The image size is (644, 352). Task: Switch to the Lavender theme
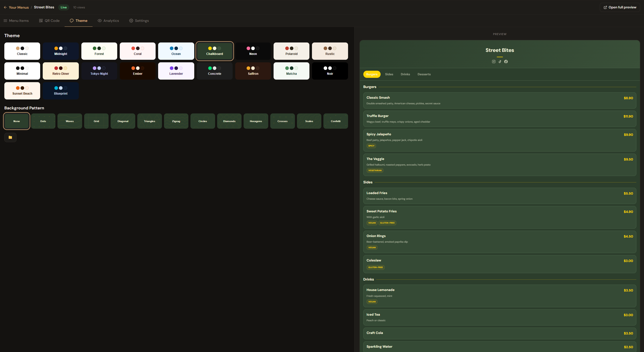[176, 71]
